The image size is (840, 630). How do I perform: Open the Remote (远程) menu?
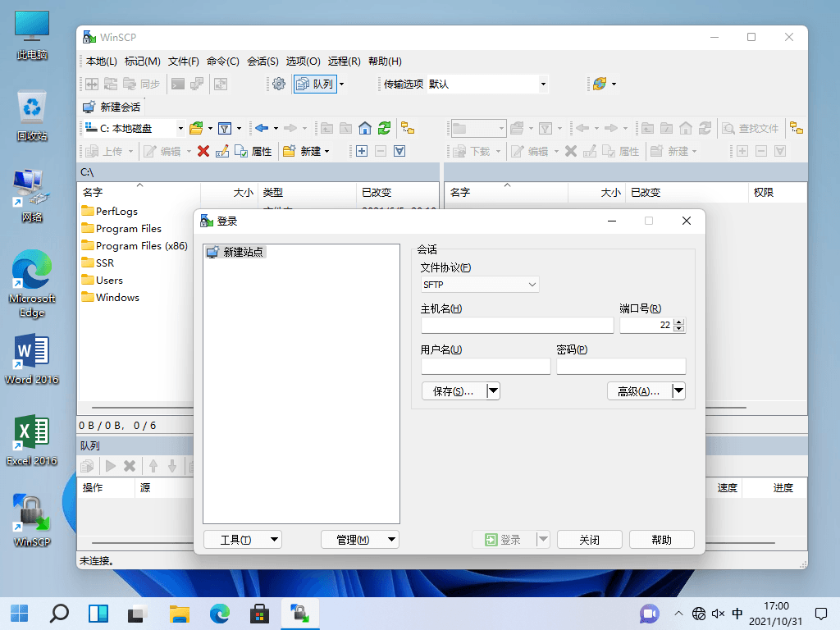pyautogui.click(x=344, y=61)
